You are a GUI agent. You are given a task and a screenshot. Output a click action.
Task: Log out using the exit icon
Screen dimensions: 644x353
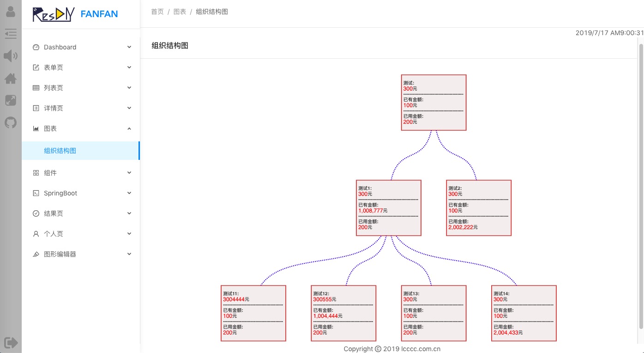pyautogui.click(x=10, y=342)
